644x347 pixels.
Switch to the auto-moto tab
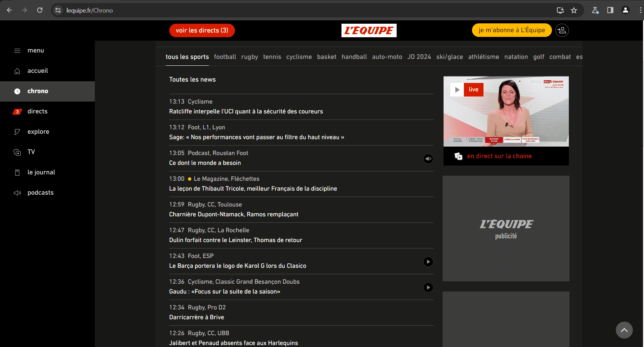(x=387, y=57)
